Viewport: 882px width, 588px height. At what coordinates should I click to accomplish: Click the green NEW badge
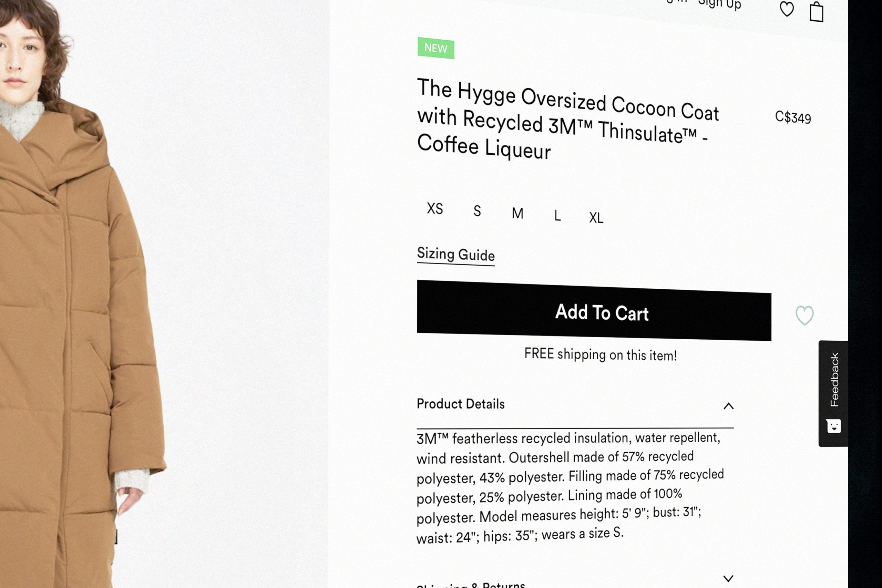click(x=436, y=48)
